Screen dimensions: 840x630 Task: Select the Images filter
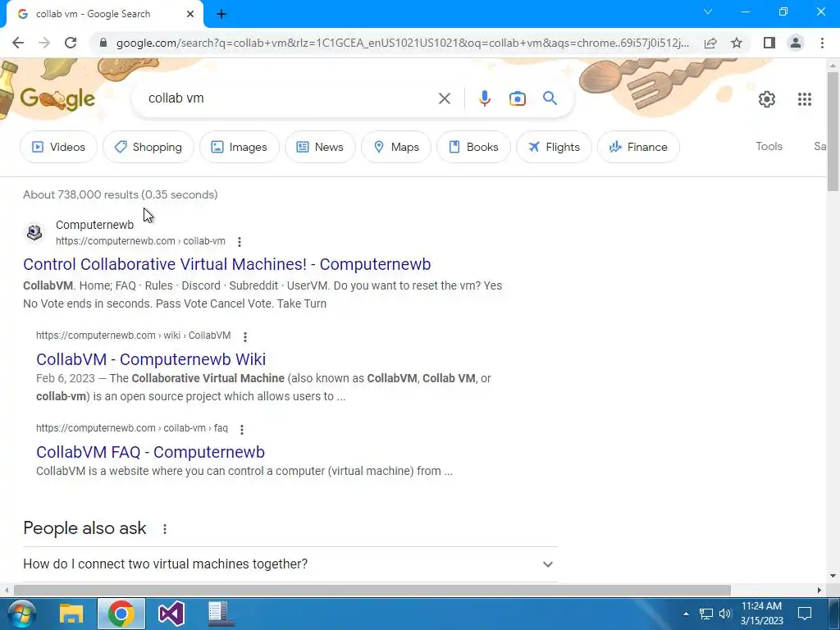[240, 147]
